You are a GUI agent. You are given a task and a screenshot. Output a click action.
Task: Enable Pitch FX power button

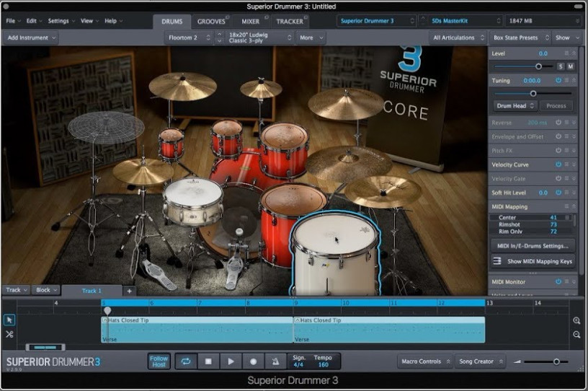click(x=558, y=150)
